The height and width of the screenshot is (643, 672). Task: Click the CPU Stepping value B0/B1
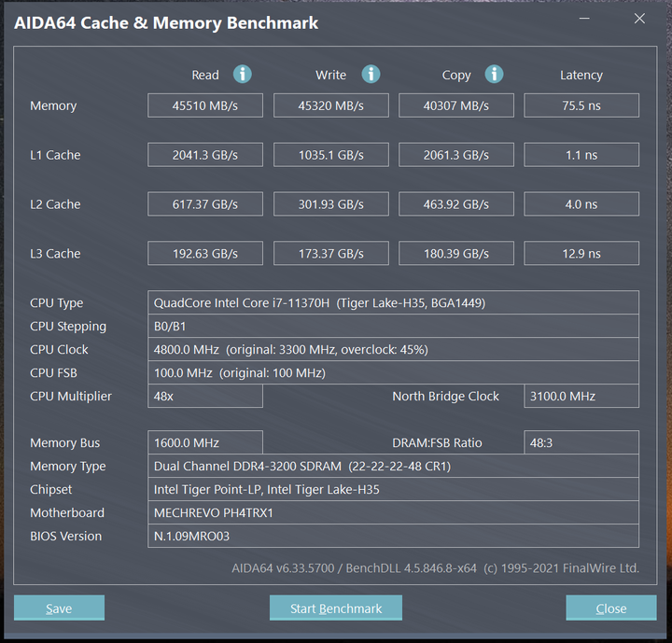point(393,327)
